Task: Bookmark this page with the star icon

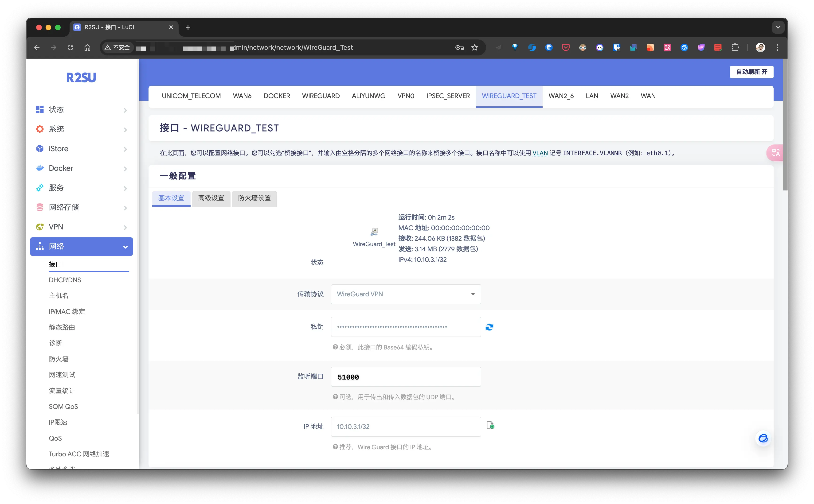Action: (474, 47)
